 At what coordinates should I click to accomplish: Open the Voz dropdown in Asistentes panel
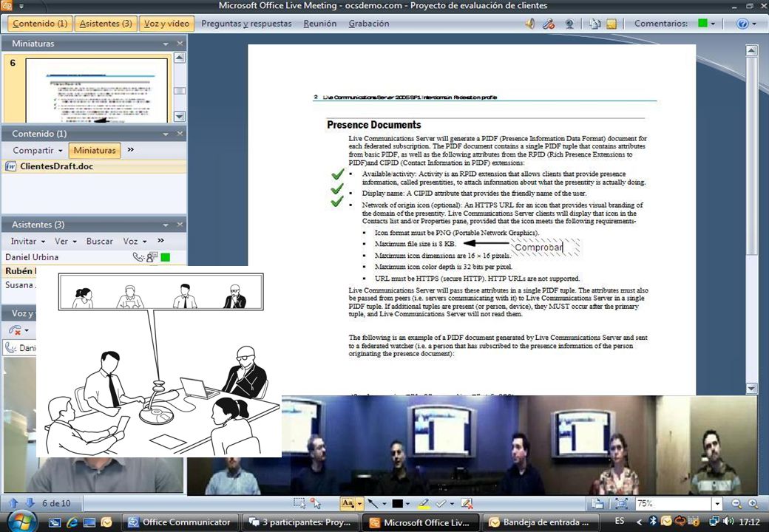[x=135, y=241]
